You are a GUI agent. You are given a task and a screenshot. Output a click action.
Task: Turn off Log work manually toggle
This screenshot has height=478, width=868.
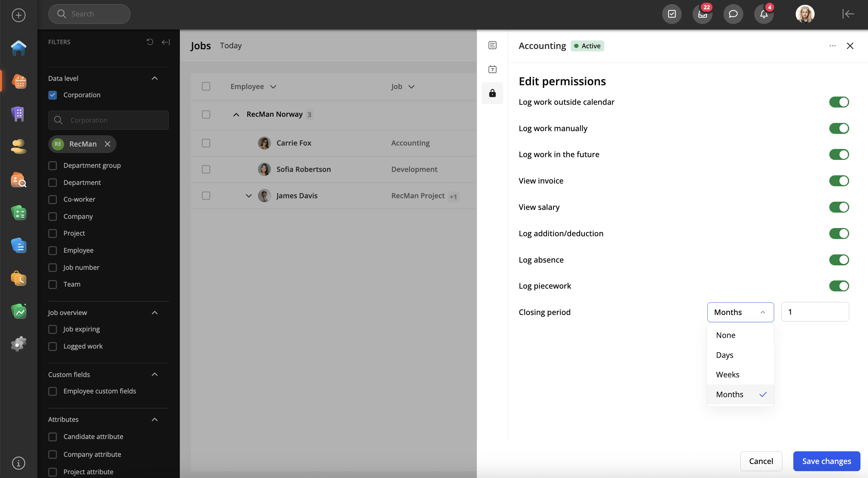tap(839, 128)
